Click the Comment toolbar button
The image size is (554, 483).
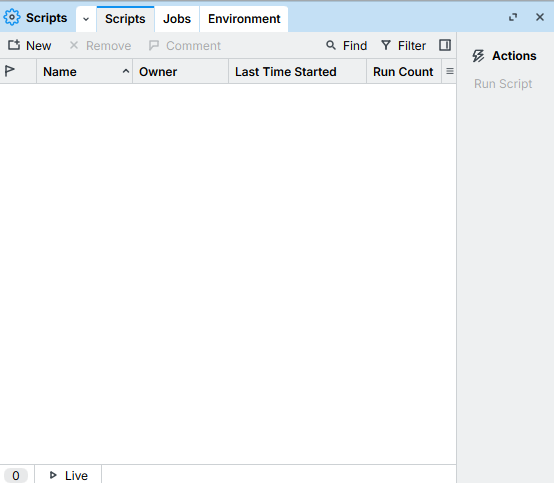pyautogui.click(x=184, y=46)
